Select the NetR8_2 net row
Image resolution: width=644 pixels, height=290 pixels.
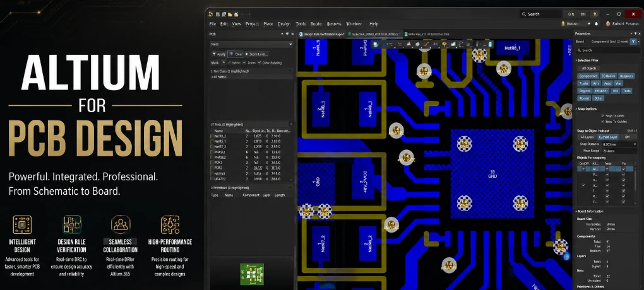251,136
